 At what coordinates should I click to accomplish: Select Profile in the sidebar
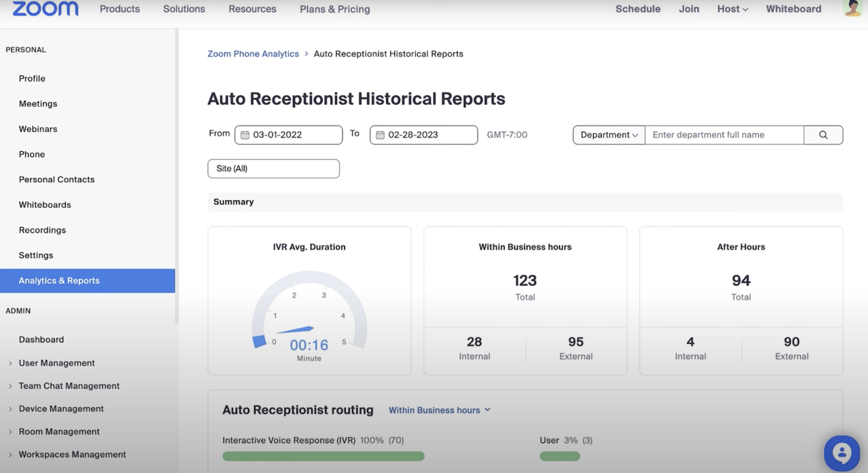pyautogui.click(x=32, y=79)
